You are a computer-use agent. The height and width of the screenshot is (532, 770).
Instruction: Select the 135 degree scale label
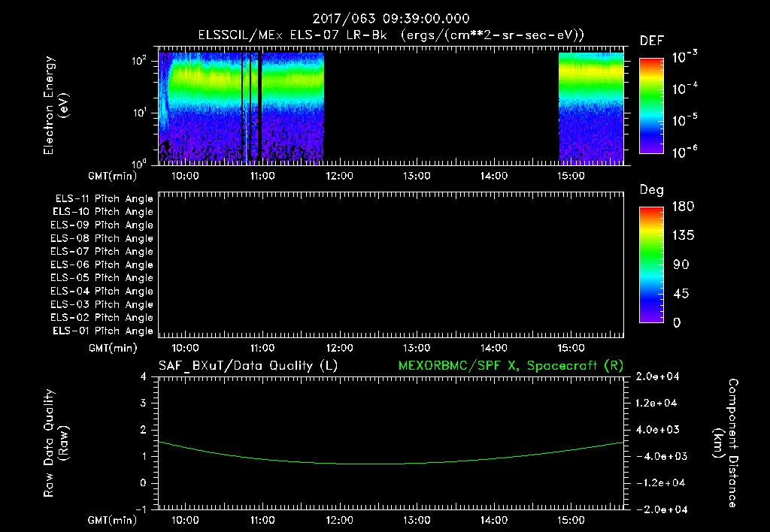tap(683, 236)
